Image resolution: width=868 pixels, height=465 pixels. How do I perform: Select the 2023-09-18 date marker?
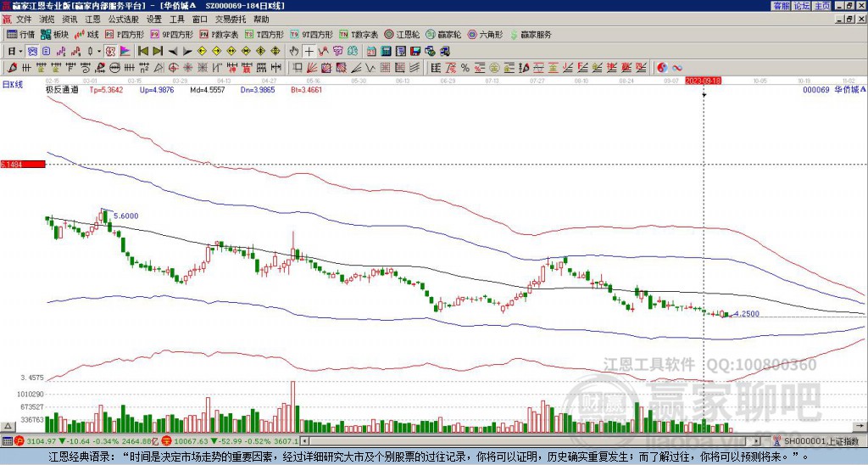coord(703,81)
